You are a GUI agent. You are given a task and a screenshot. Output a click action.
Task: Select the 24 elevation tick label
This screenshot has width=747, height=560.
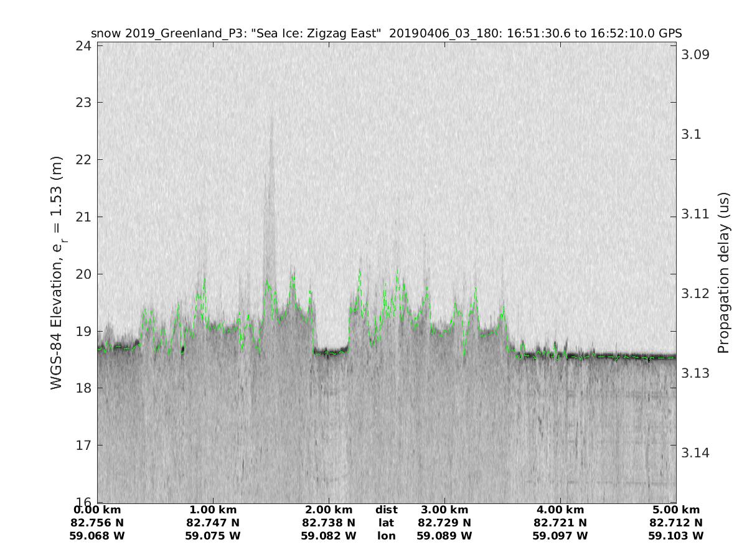pos(83,46)
